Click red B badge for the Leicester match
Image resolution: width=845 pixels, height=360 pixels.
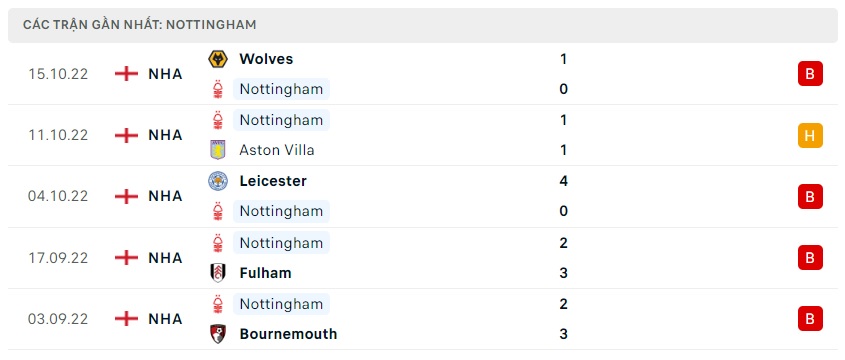point(810,197)
